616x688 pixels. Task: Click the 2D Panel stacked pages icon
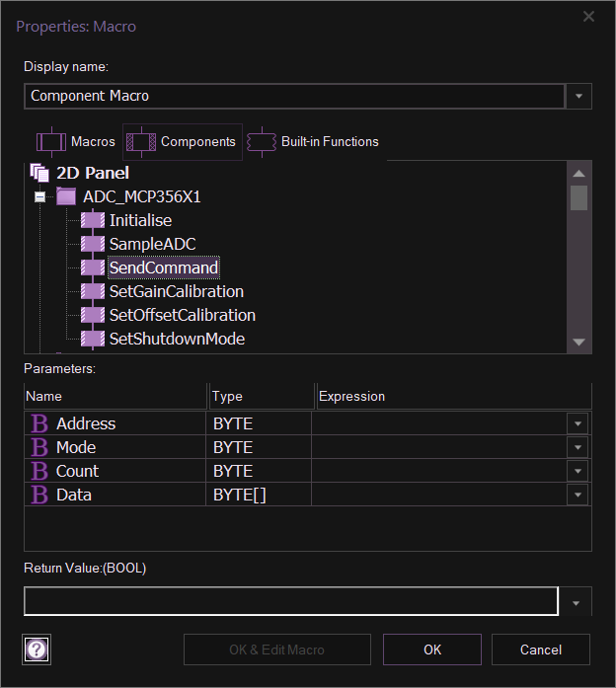[39, 173]
